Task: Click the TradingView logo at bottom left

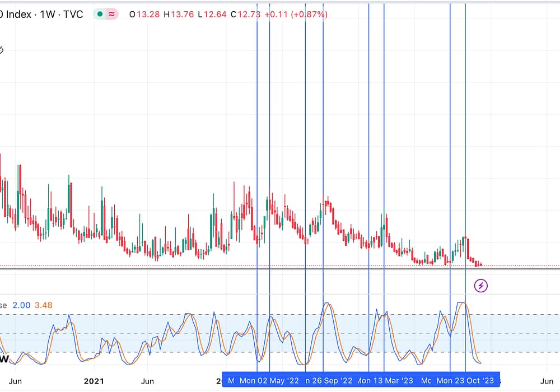Action: click(x=4, y=357)
